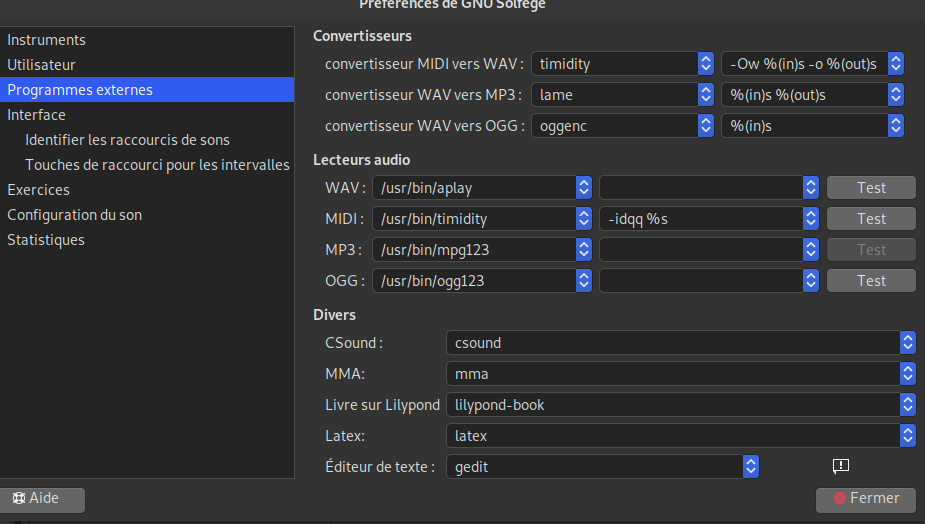Close the preferences with Fermer

coord(865,498)
